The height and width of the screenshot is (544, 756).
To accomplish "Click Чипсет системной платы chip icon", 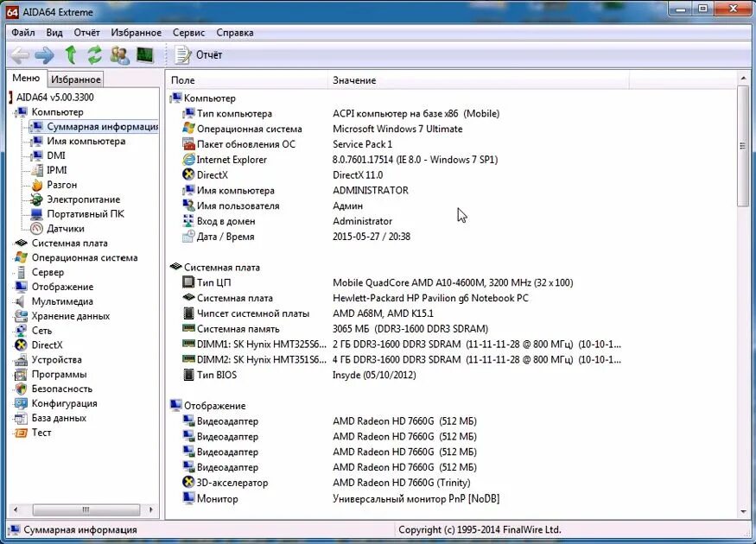I will point(188,313).
